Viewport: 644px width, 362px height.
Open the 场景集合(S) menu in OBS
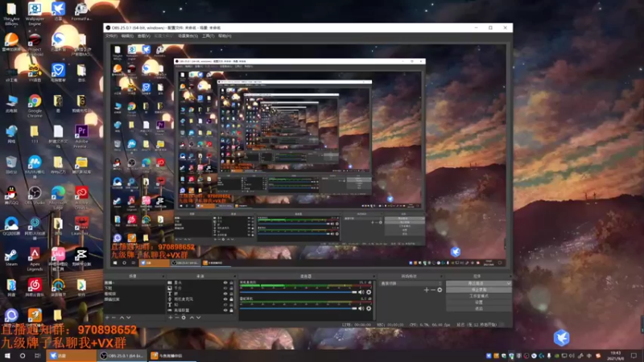point(188,36)
